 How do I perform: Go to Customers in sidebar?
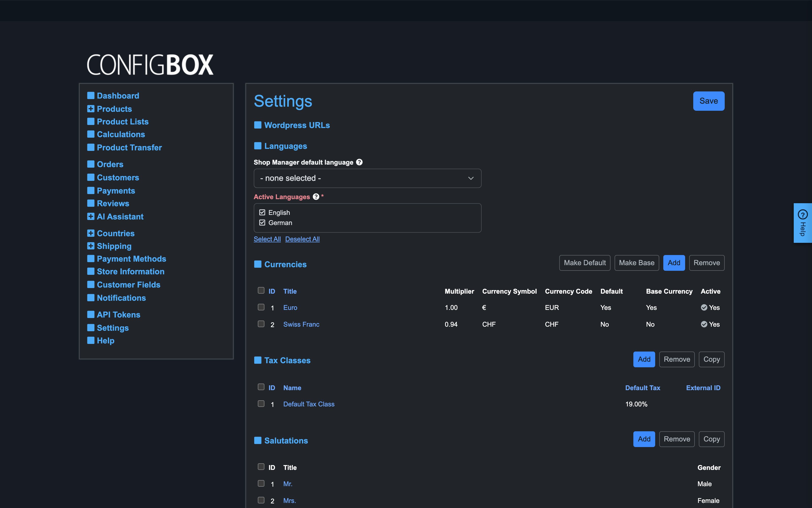coord(118,177)
